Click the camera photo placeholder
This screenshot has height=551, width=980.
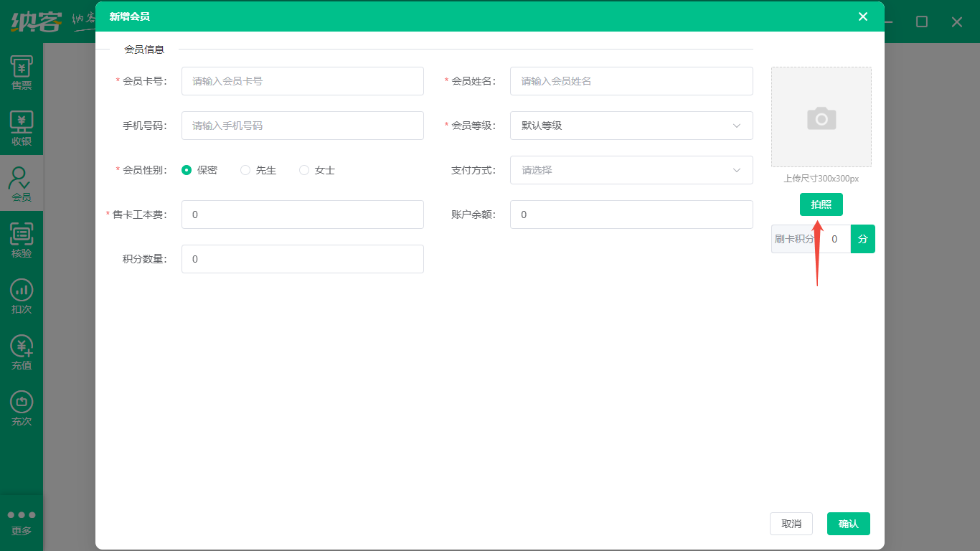821,116
